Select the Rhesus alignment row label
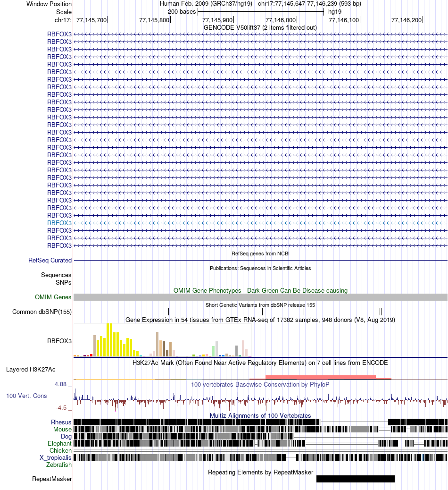The width and height of the screenshot is (448, 490). pos(61,422)
